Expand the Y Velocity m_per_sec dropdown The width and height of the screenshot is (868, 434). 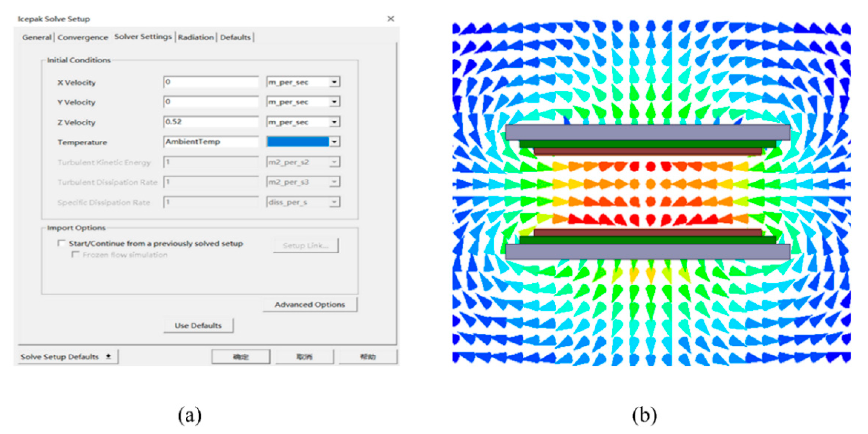pos(334,102)
